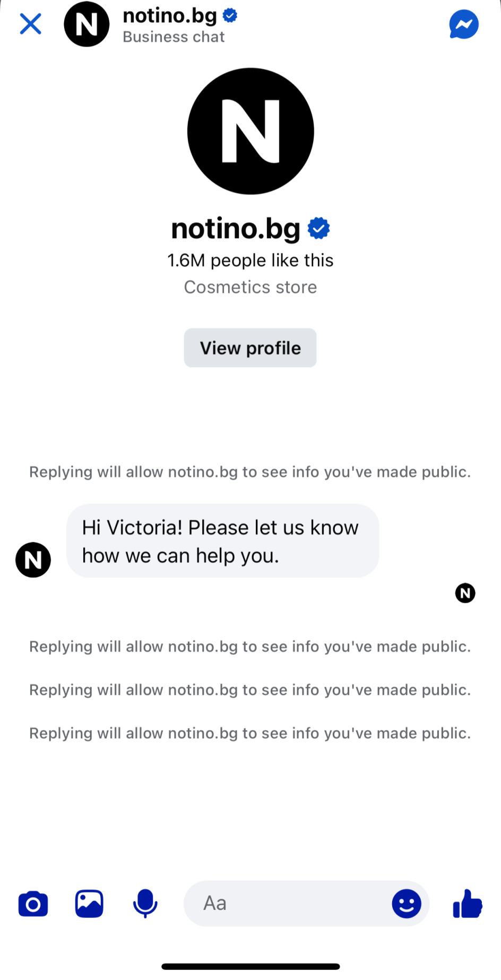Click the View profile button
The height and width of the screenshot is (980, 501).
click(250, 348)
